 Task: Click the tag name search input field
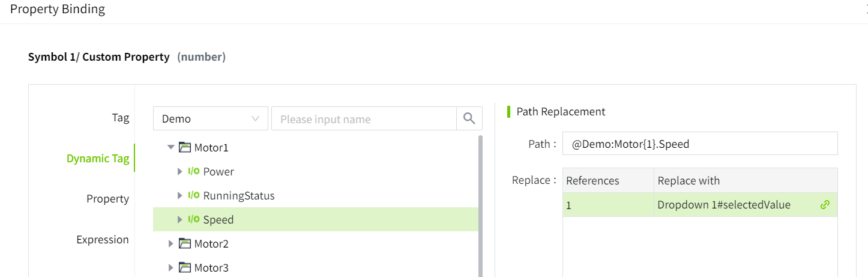click(x=364, y=119)
